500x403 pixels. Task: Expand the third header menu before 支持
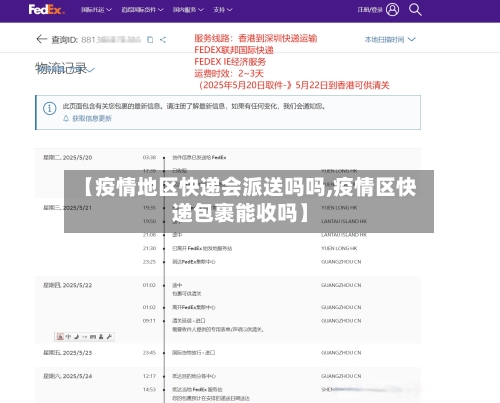(188, 10)
